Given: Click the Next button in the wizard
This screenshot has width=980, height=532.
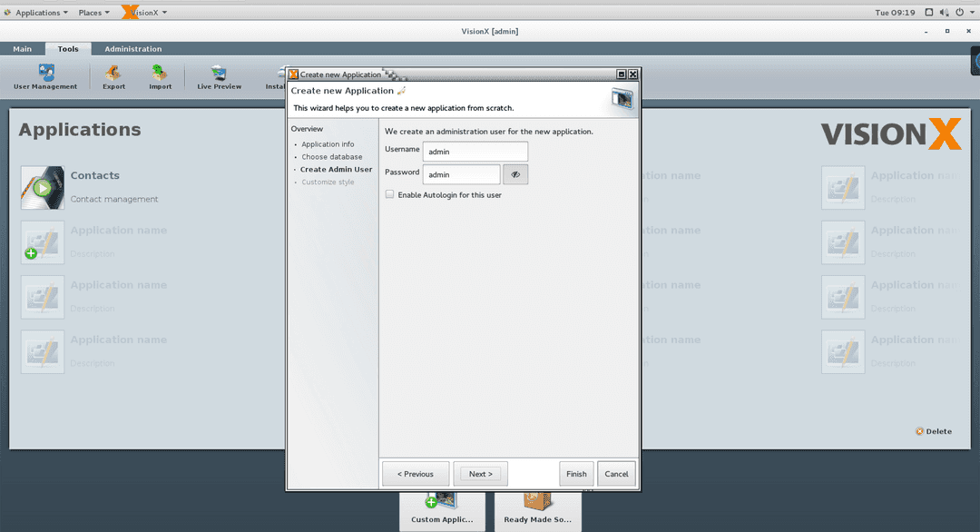Looking at the screenshot, I should coord(480,473).
